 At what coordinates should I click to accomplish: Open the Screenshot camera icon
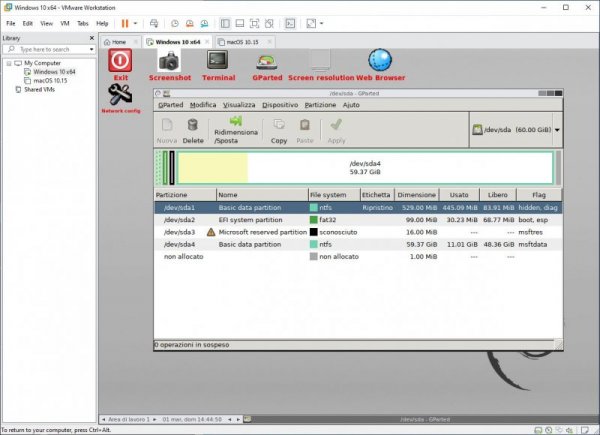tap(169, 60)
